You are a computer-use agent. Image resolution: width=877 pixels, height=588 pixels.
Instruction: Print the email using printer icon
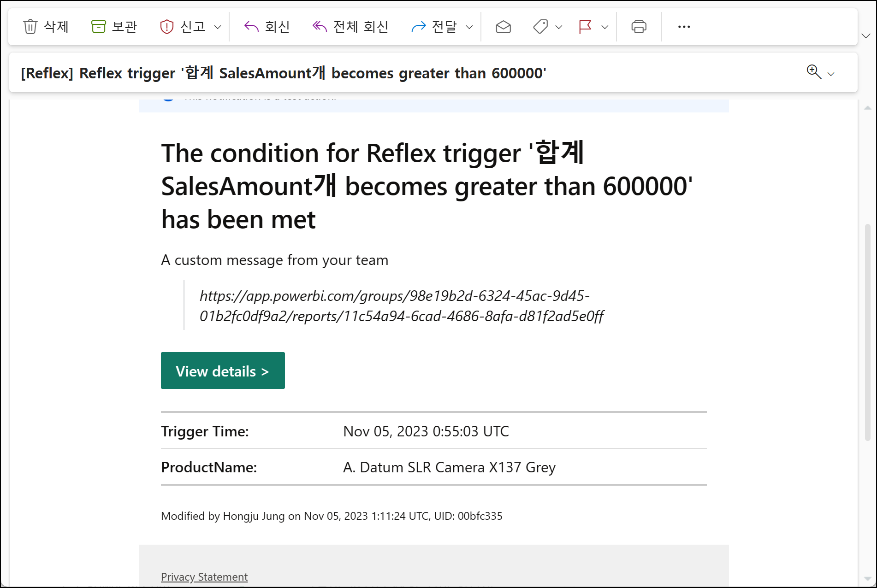(x=639, y=27)
